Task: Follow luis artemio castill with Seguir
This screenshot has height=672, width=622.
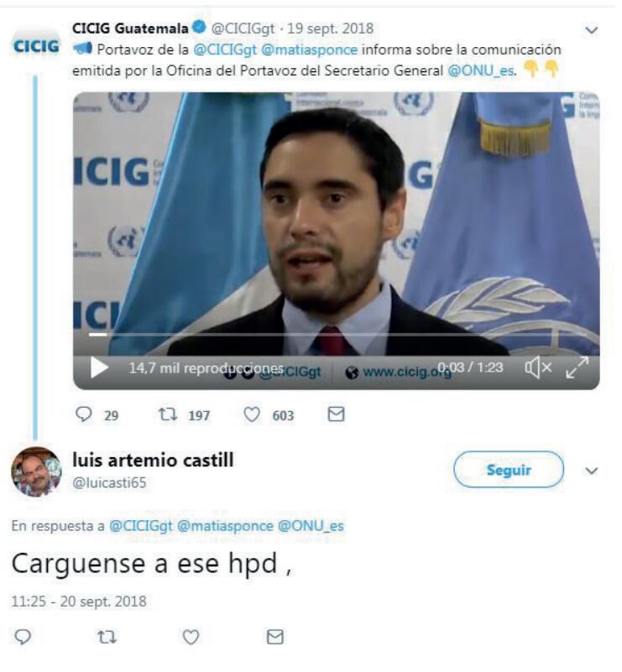Action: [509, 470]
